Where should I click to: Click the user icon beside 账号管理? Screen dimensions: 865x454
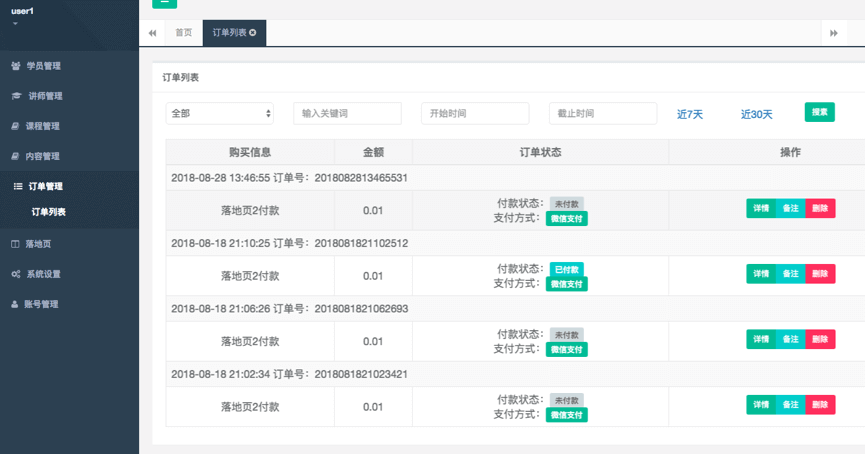click(15, 304)
